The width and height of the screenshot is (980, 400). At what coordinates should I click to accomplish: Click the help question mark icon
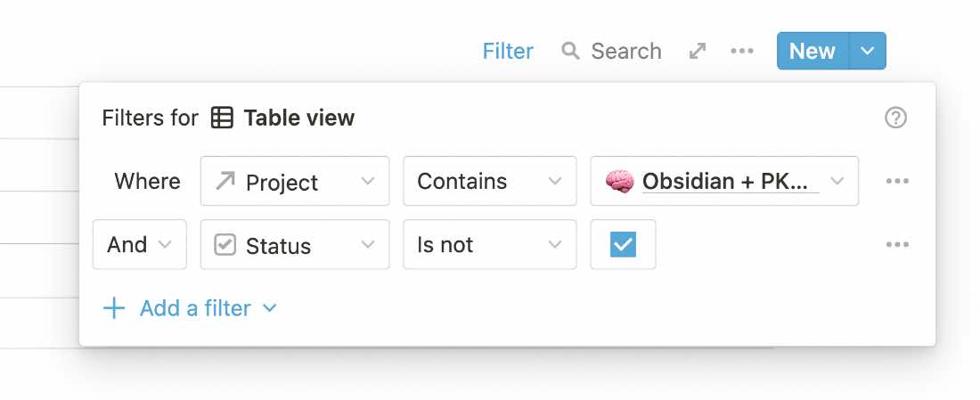coord(895,118)
